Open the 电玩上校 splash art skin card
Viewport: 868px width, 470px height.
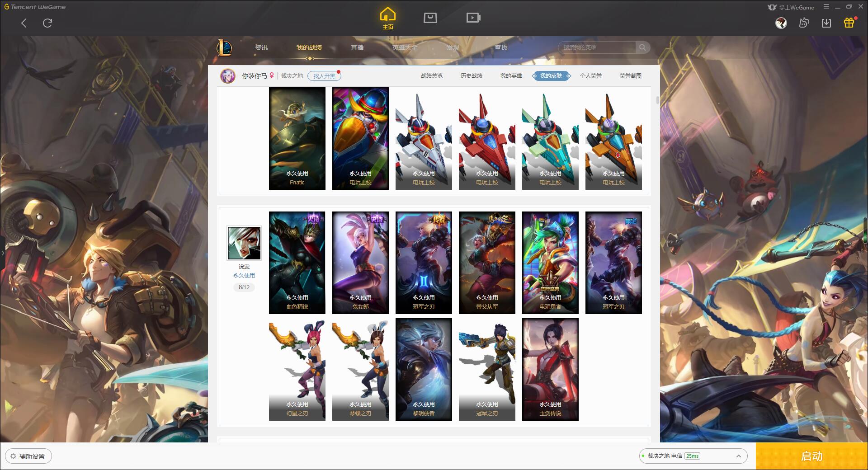tap(360, 138)
